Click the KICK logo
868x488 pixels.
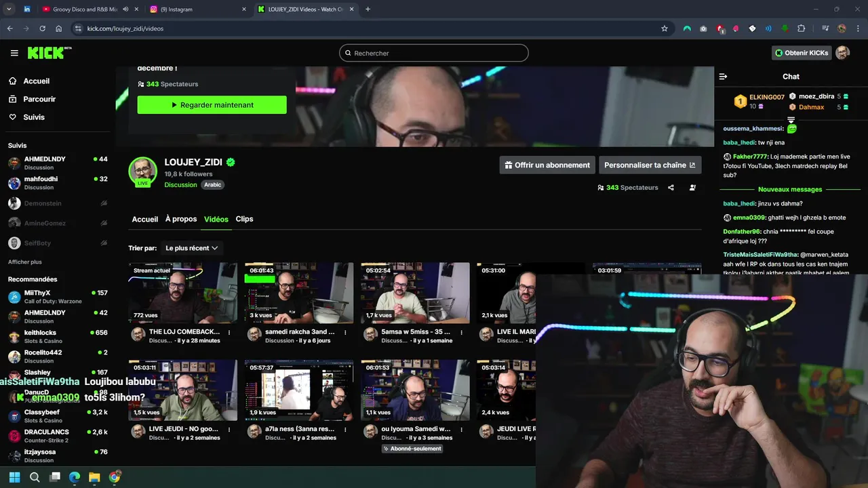tap(49, 53)
